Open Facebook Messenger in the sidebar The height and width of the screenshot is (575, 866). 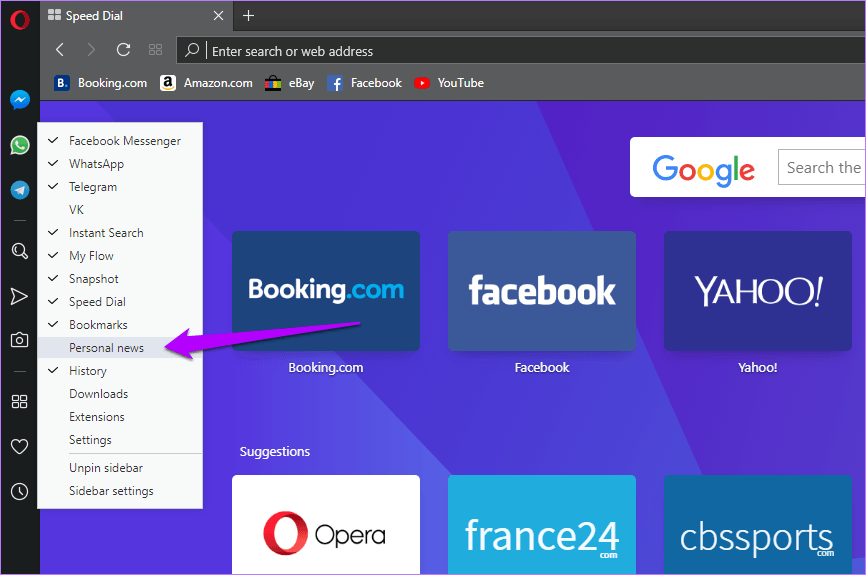pos(20,100)
